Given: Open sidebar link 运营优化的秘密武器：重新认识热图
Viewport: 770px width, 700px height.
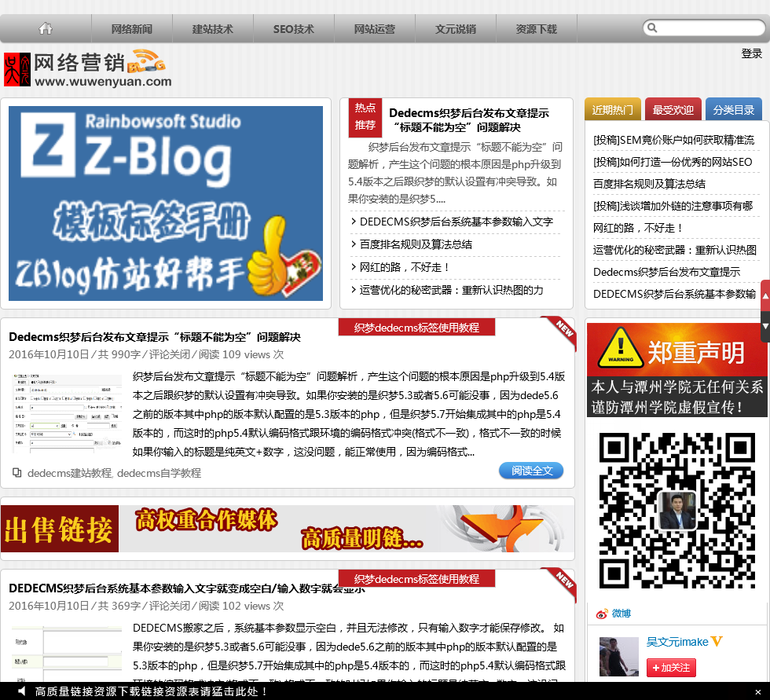Looking at the screenshot, I should point(675,250).
